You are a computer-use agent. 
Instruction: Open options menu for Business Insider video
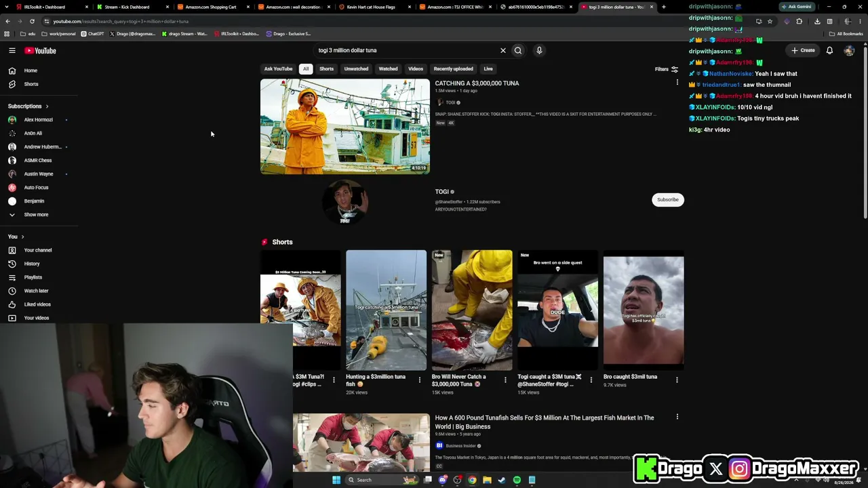point(677,417)
